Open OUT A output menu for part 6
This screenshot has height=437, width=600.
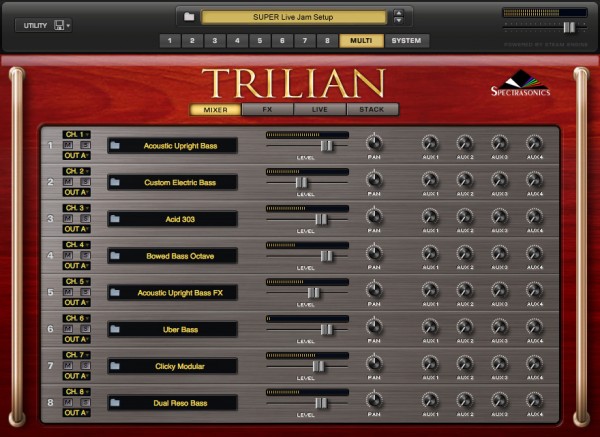coord(77,339)
